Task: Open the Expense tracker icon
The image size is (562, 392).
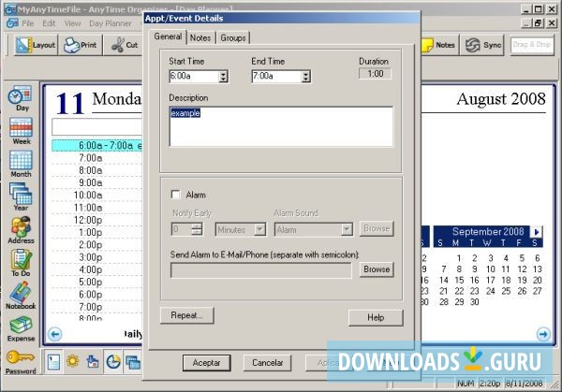Action: point(21,328)
